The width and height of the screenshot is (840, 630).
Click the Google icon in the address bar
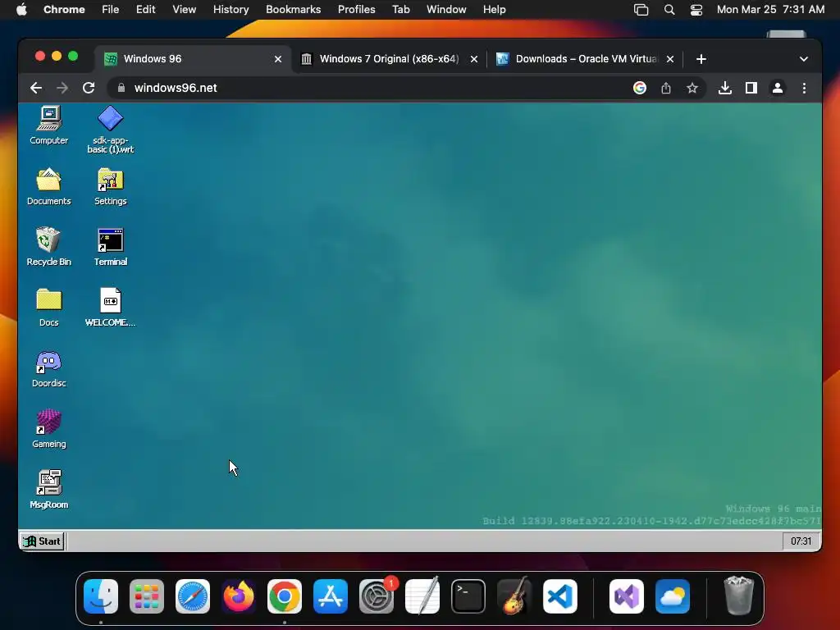point(640,88)
